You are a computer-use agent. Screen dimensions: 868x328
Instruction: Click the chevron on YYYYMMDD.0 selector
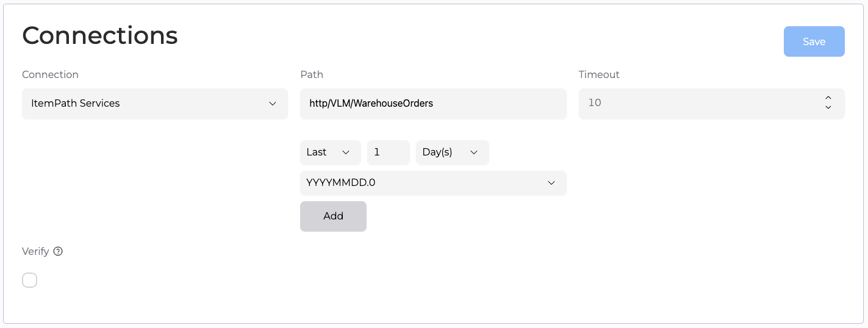pos(551,183)
